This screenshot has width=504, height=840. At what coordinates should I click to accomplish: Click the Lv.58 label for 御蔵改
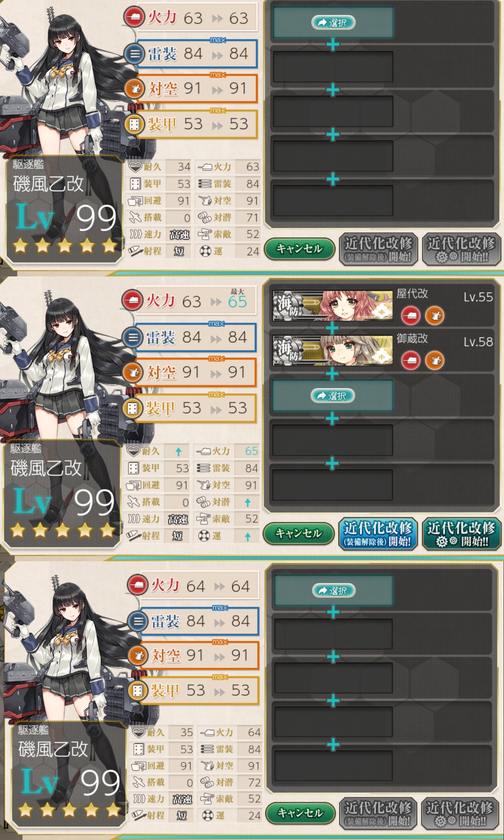[478, 342]
